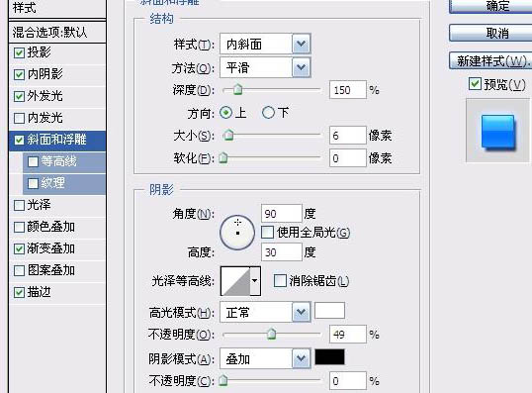Enable the 内发光 inner glow checkbox
The height and width of the screenshot is (393, 532).
pyautogui.click(x=19, y=118)
